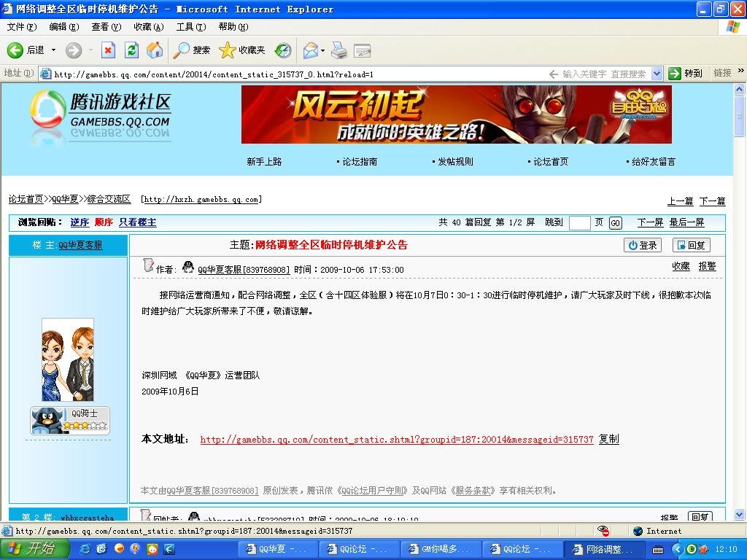
Task: Click the 回复 reply button of the main post
Action: (692, 245)
